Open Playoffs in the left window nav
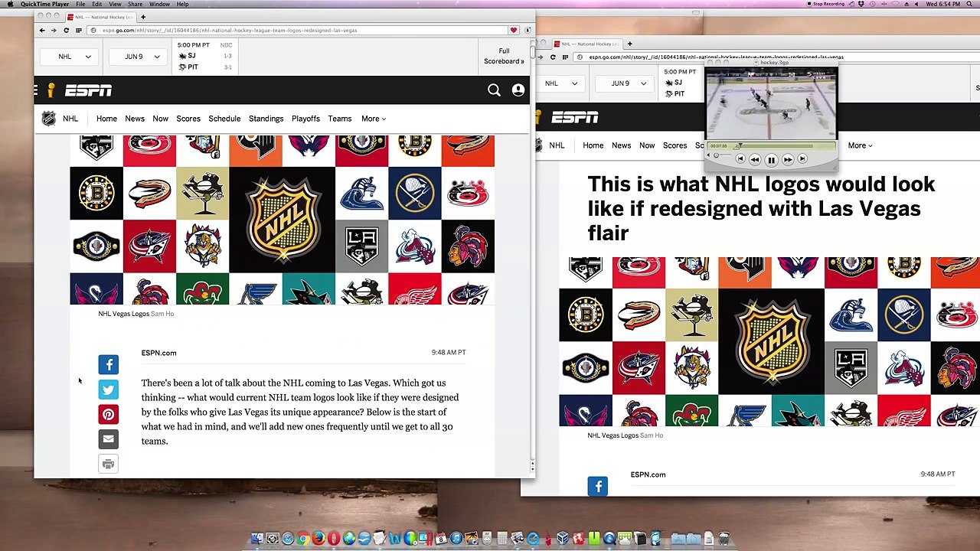This screenshot has height=551, width=980. pos(305,119)
